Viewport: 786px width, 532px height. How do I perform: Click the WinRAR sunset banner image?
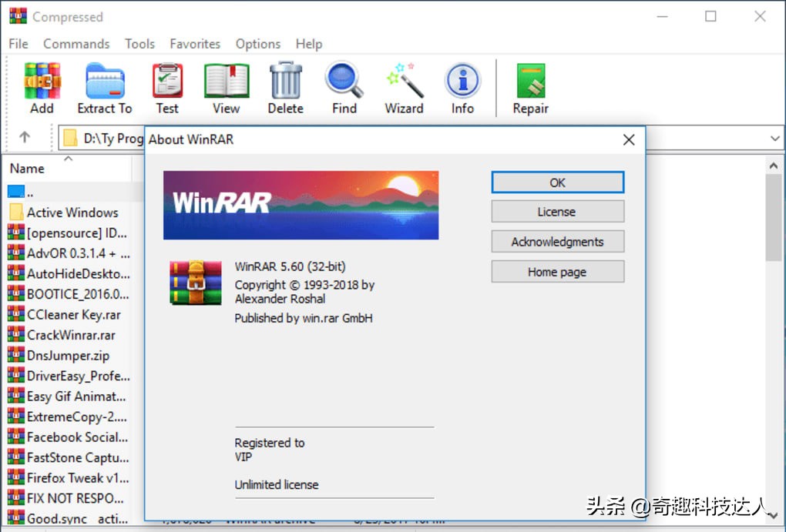point(301,205)
